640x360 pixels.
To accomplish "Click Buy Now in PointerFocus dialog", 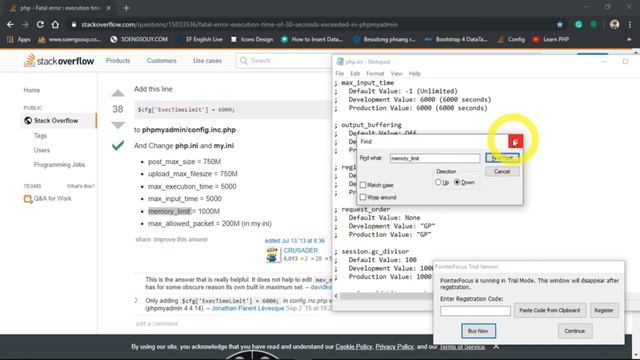I will (478, 331).
